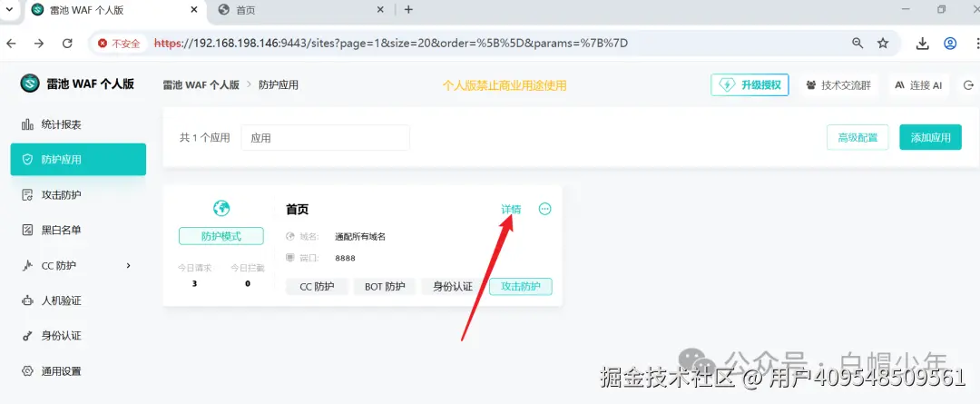This screenshot has width=980, height=404.
Task: Open the more options icon on 首页 card
Action: click(x=545, y=209)
